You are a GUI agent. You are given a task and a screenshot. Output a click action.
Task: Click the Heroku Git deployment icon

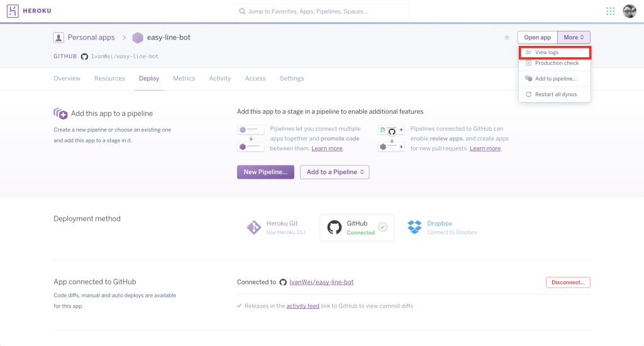tap(254, 227)
